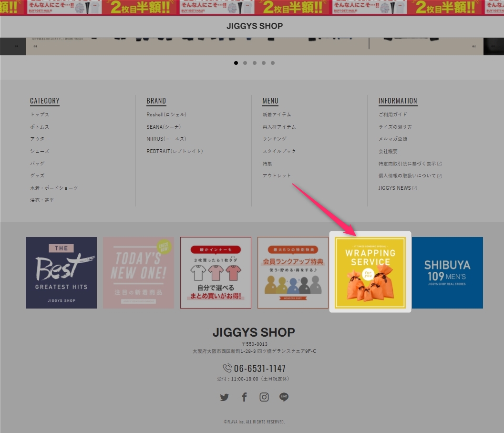The height and width of the screenshot is (433, 504).
Task: Go to アウトレット in the menu
Action: coord(277,175)
